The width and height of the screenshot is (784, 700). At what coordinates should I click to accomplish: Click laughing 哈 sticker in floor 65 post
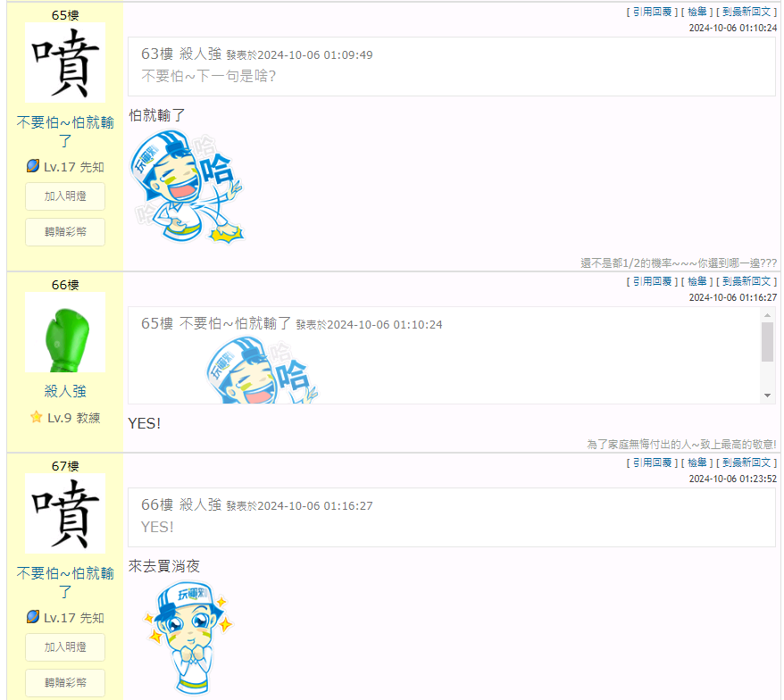pos(187,186)
